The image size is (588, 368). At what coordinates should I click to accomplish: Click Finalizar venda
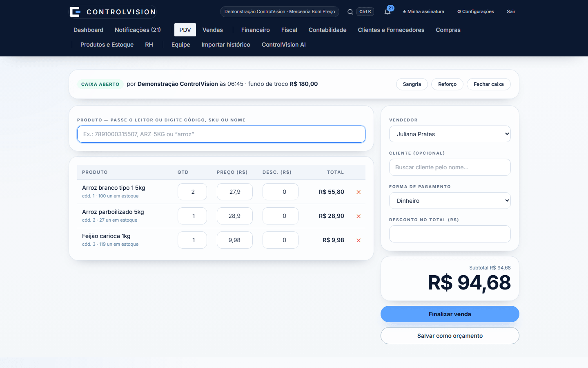coord(450,314)
